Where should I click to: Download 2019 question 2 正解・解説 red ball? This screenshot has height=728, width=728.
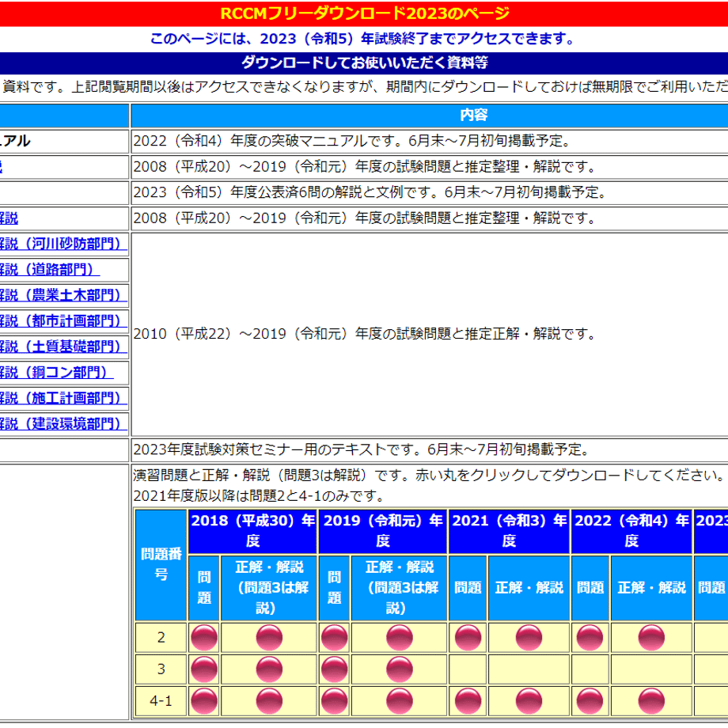tap(400, 638)
